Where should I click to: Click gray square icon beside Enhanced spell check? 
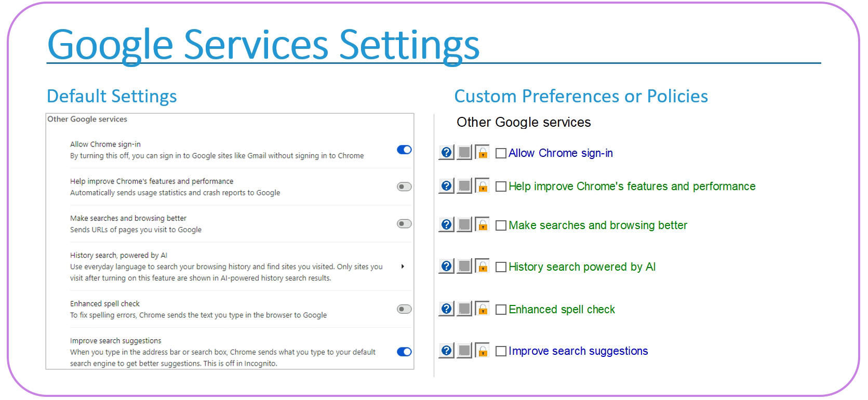coord(464,309)
